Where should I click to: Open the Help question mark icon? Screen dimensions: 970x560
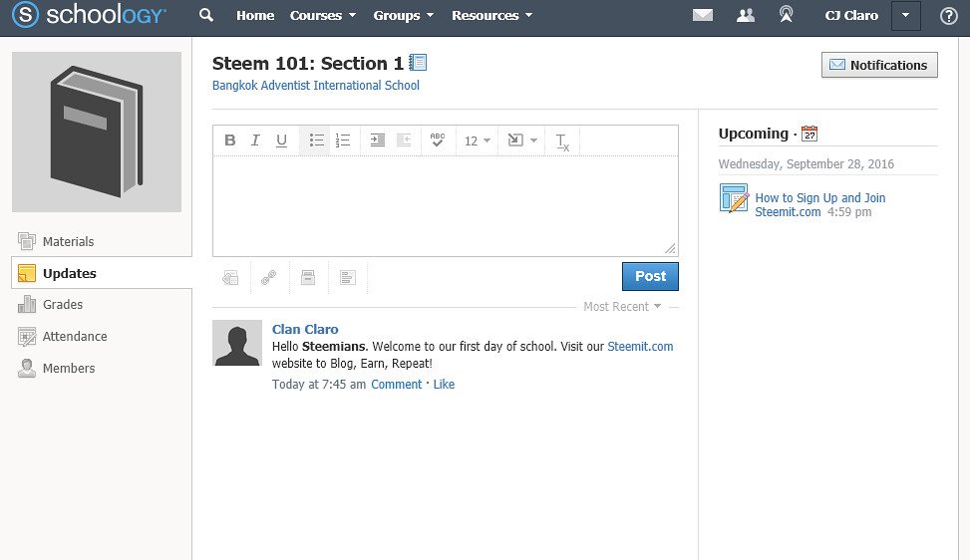[x=948, y=16]
